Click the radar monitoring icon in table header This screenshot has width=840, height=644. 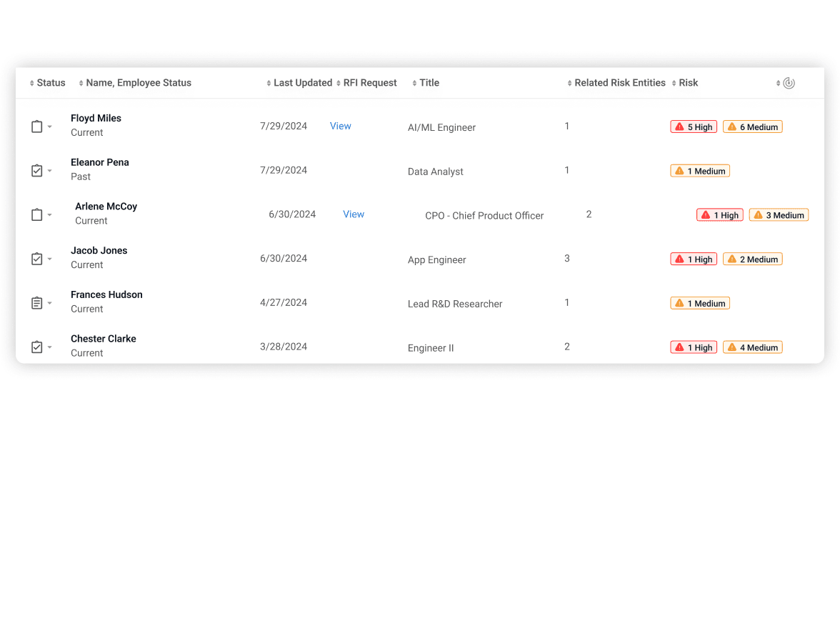coord(789,83)
